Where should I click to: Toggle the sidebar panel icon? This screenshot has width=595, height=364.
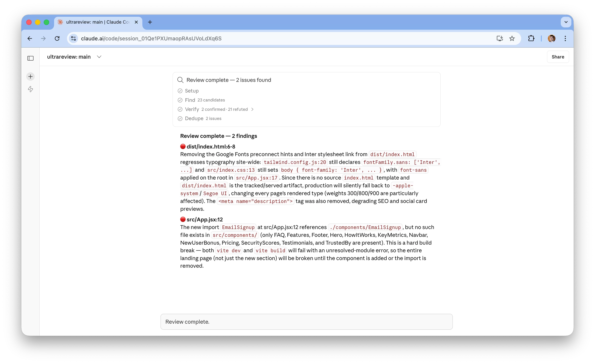click(30, 58)
